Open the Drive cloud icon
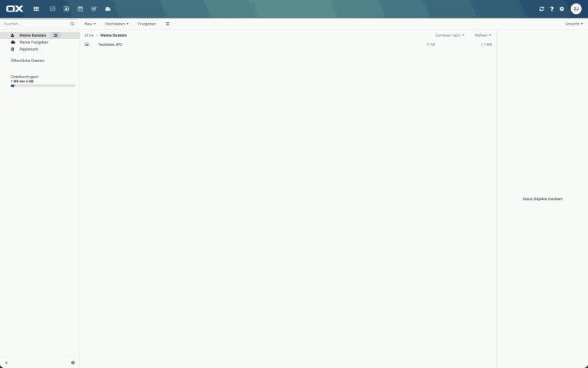Image resolution: width=588 pixels, height=368 pixels. pos(108,8)
